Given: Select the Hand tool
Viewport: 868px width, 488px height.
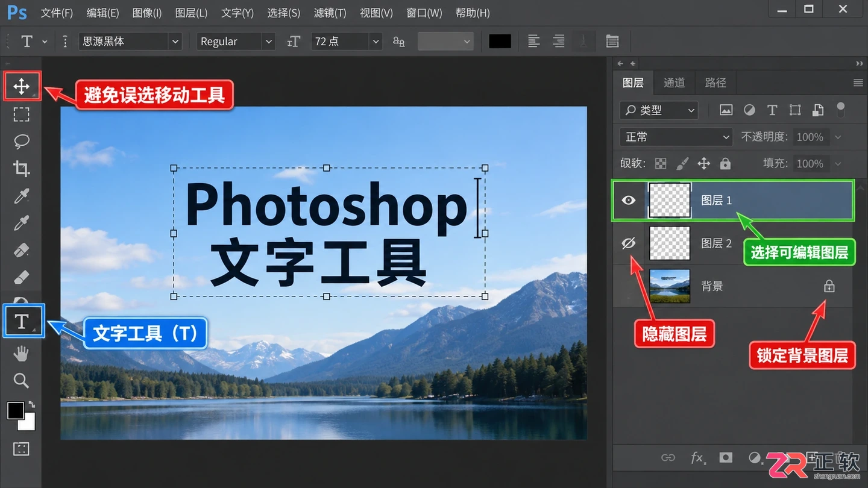Looking at the screenshot, I should point(22,353).
